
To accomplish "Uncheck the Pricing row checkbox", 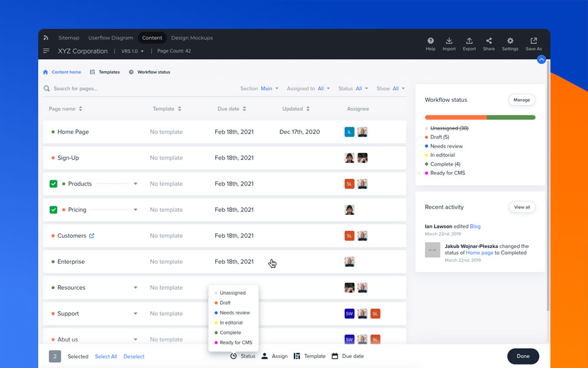I will point(54,210).
